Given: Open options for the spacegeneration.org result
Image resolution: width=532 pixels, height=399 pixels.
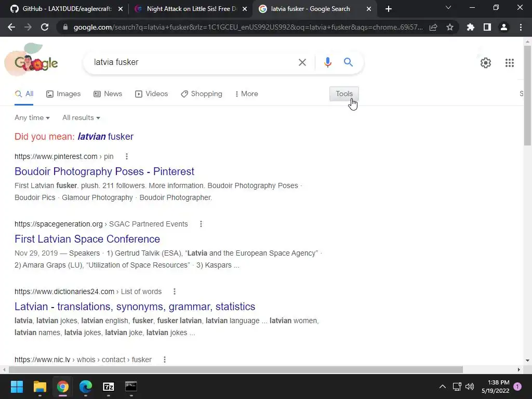Looking at the screenshot, I should 201,224.
